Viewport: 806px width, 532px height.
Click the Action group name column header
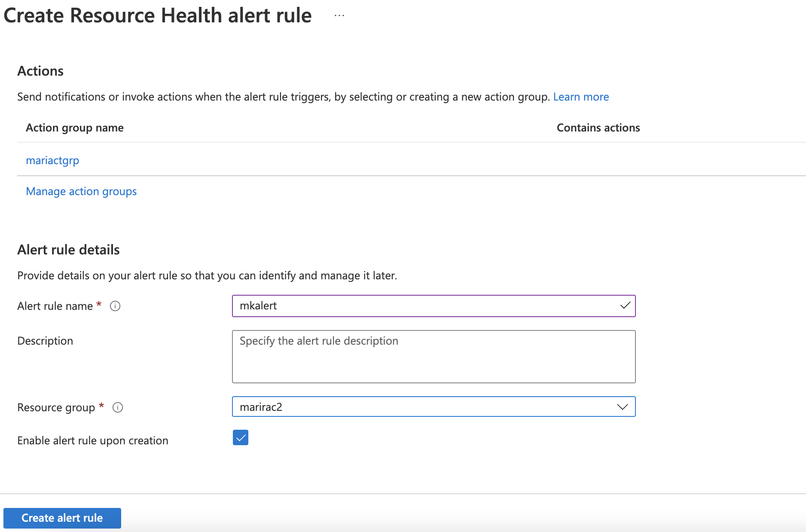[75, 128]
